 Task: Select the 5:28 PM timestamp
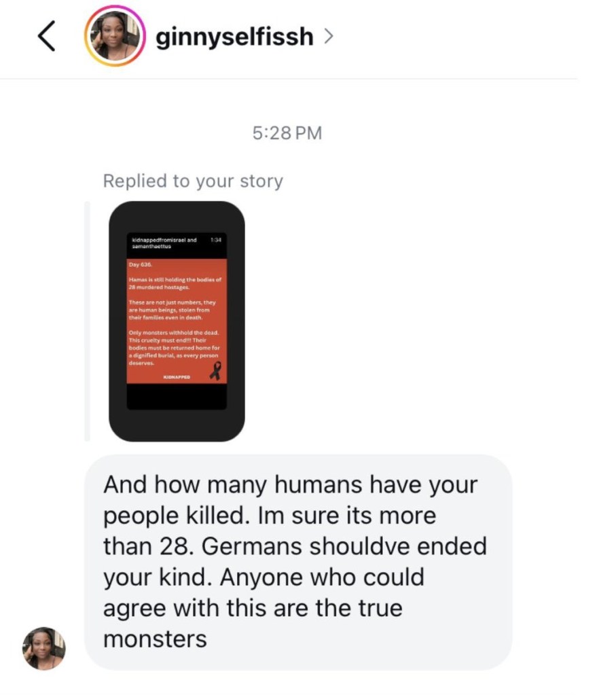pos(287,133)
